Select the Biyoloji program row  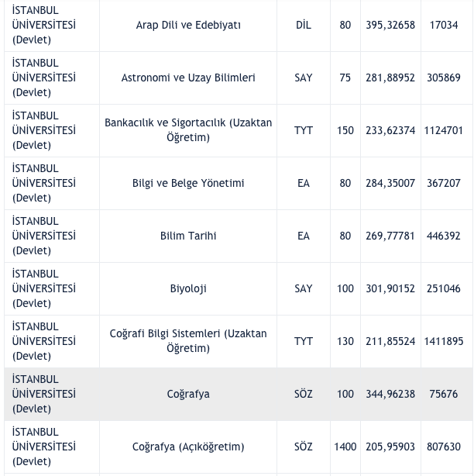pos(188,288)
